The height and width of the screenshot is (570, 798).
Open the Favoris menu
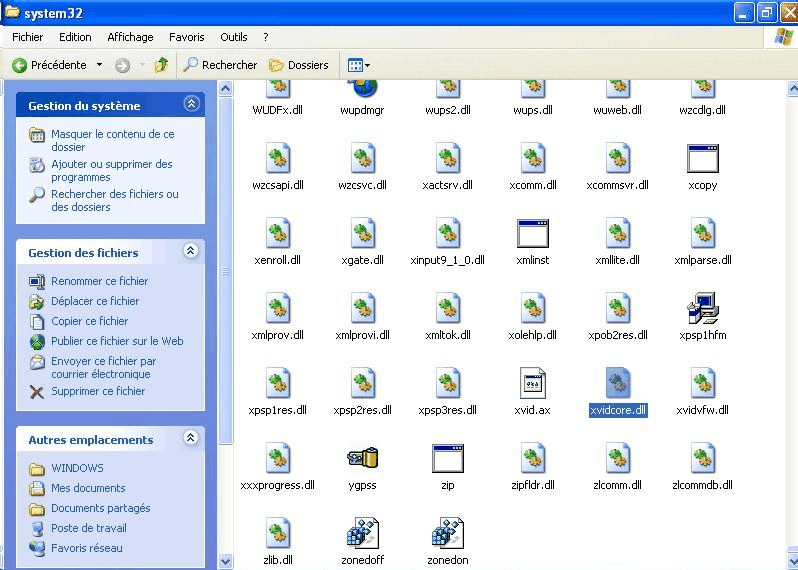(x=187, y=37)
